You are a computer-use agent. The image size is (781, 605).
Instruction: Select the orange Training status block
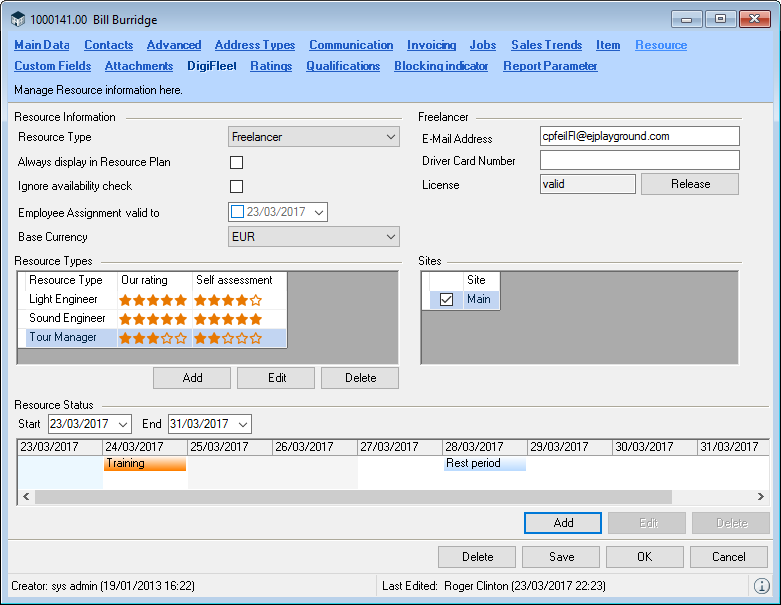point(145,464)
